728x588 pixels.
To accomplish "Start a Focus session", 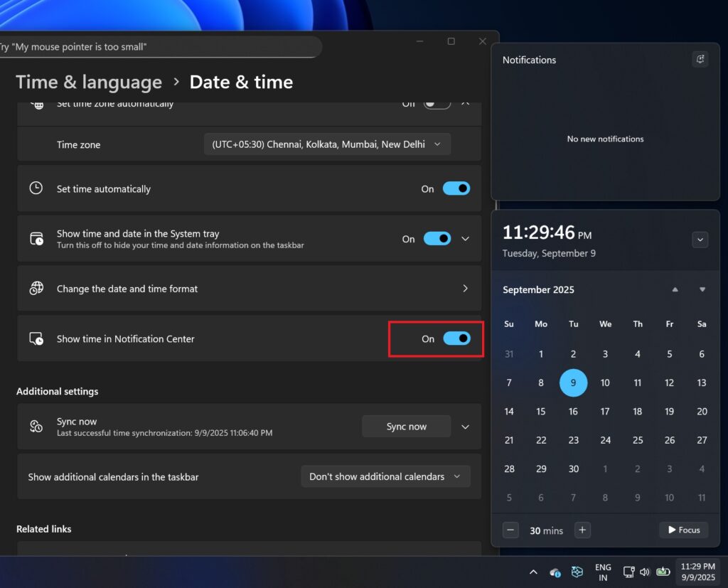I will (x=682, y=530).
